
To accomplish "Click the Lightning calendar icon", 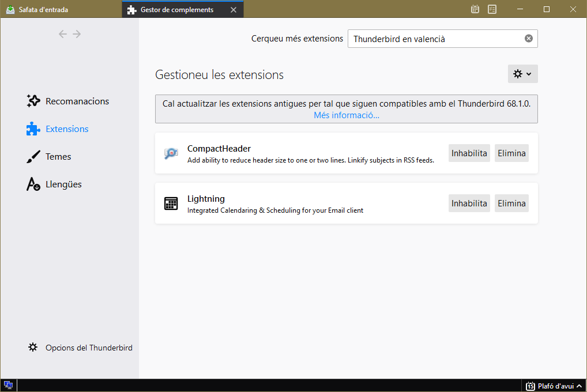I will tap(171, 203).
